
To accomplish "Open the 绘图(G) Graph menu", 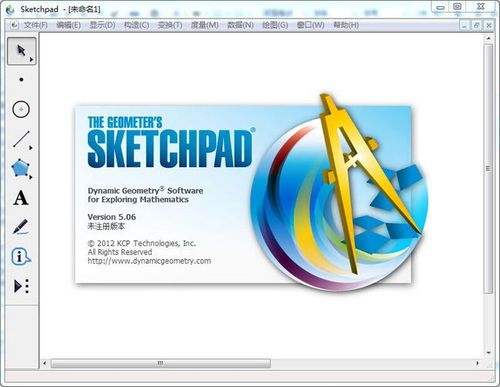I will pyautogui.click(x=275, y=25).
